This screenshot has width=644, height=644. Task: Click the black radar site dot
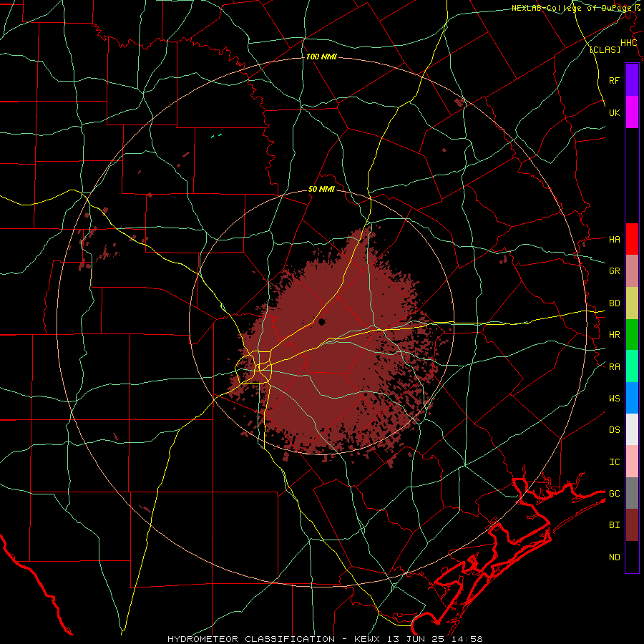pyautogui.click(x=322, y=322)
